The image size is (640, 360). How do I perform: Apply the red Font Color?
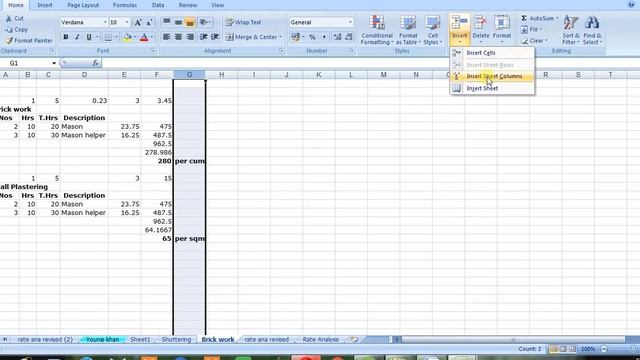144,37
